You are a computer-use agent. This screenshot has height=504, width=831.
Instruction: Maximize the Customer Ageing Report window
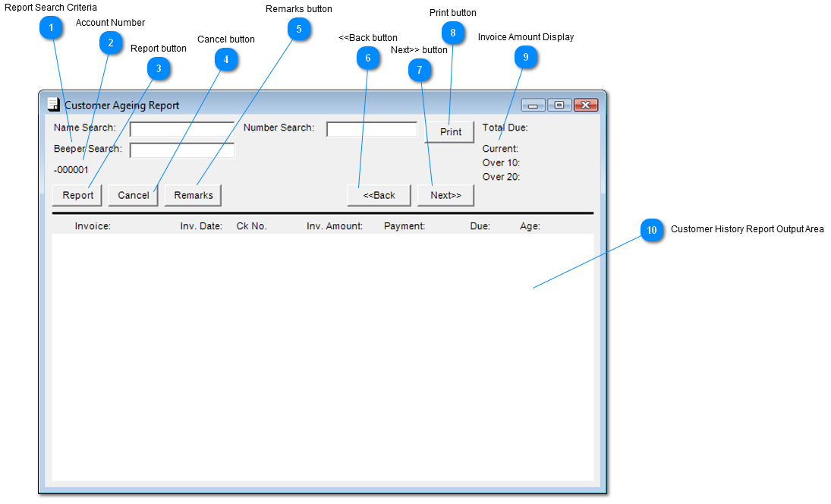(559, 105)
